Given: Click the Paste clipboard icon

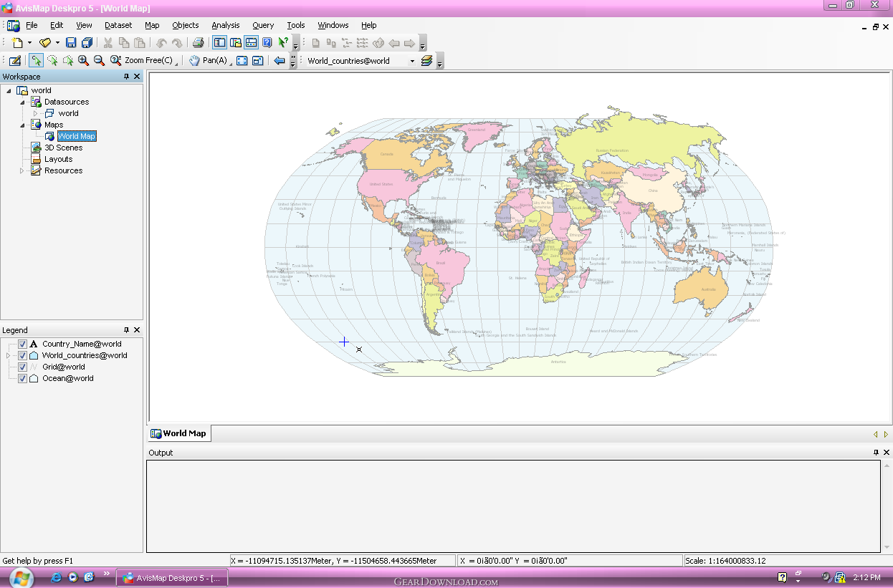Looking at the screenshot, I should [140, 43].
